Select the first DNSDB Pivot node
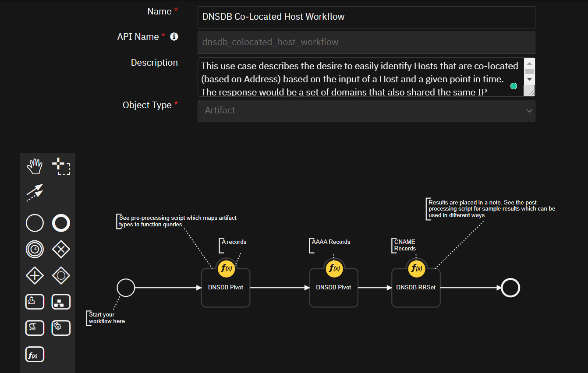Image resolution: width=588 pixels, height=373 pixels. tap(226, 288)
